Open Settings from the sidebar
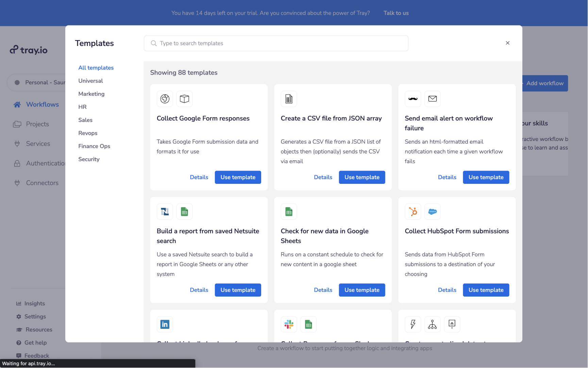 click(x=35, y=316)
